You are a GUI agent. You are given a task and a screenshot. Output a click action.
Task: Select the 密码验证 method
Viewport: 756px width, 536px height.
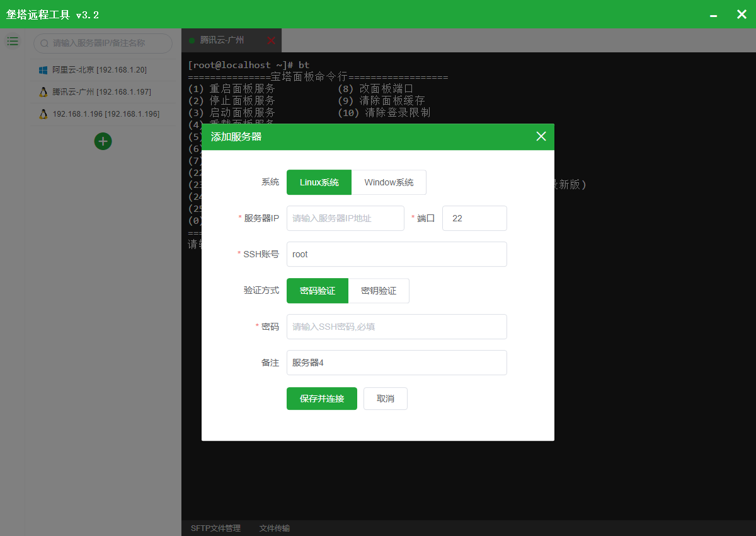coord(317,291)
